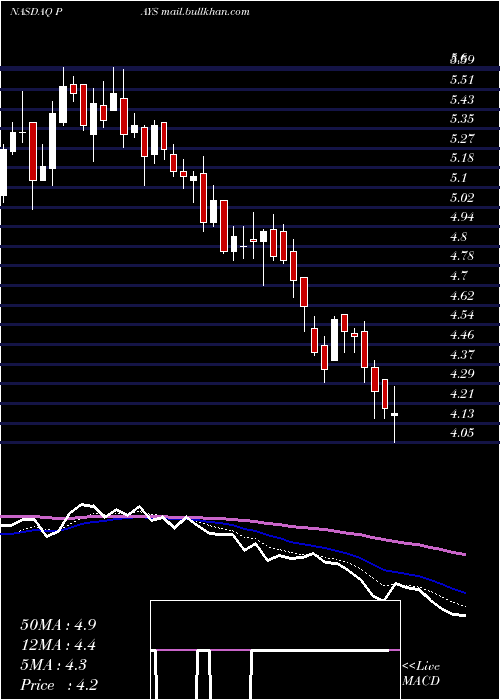Click the 4.13 price axis label
The width and height of the screenshot is (500, 700).
(x=462, y=414)
